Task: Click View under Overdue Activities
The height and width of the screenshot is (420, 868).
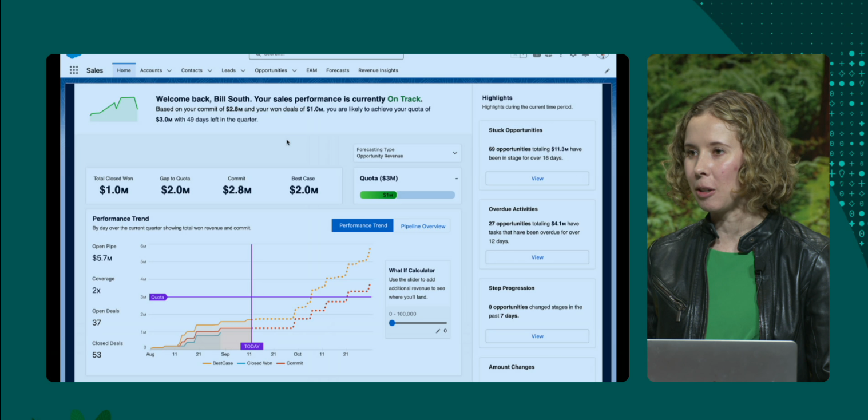Action: [537, 257]
